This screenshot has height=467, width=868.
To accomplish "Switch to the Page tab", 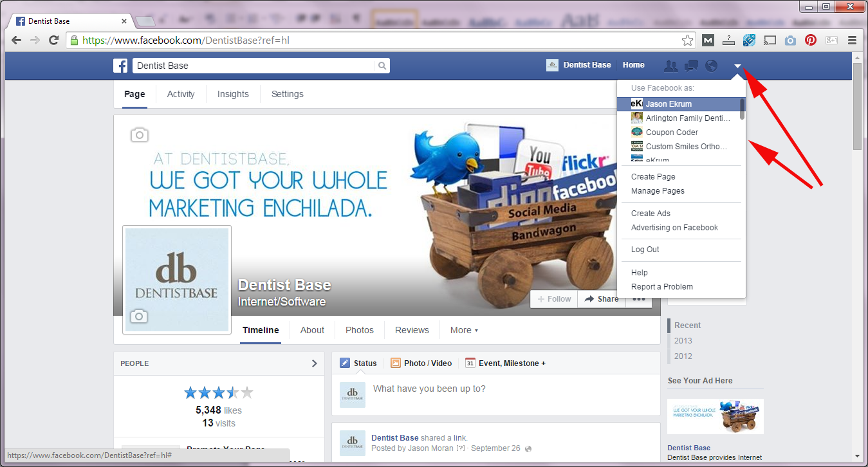I will pos(134,94).
